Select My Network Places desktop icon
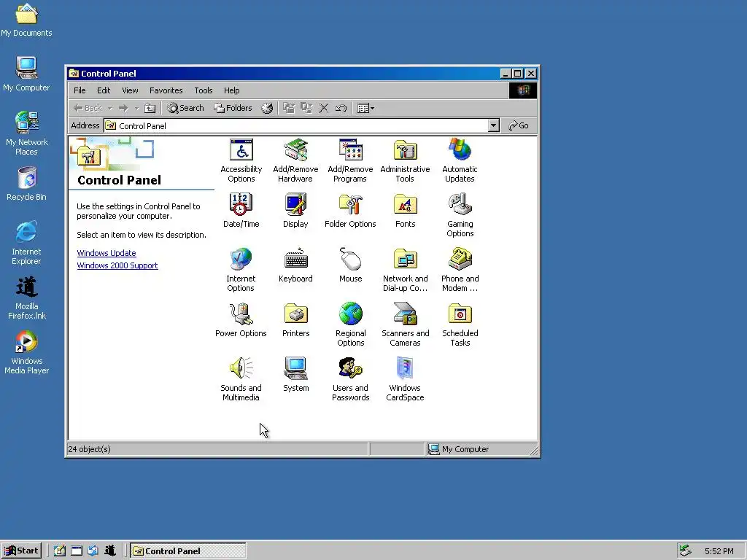 click(27, 133)
